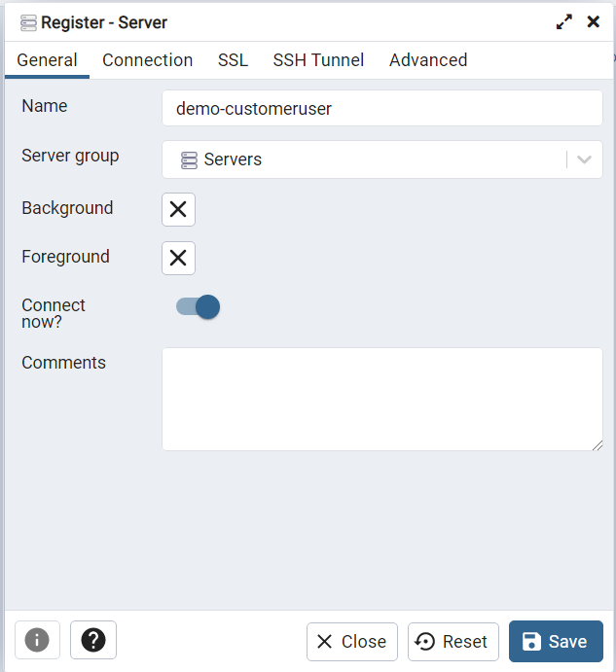Clear the Foreground color X box

178,258
